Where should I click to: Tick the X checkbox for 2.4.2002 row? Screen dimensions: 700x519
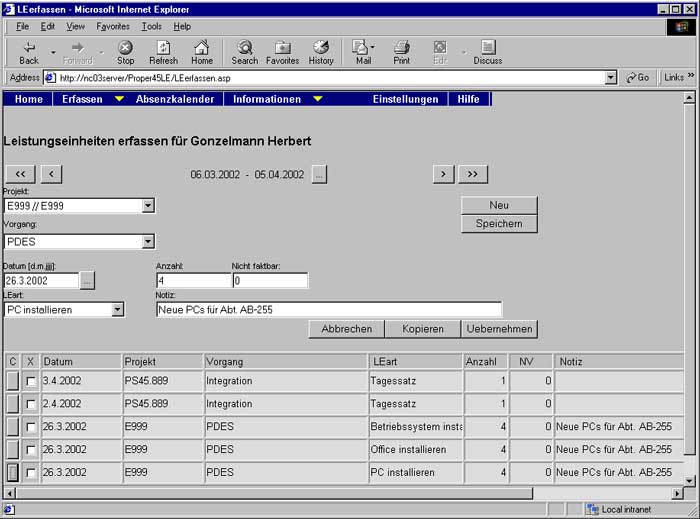(x=30, y=403)
